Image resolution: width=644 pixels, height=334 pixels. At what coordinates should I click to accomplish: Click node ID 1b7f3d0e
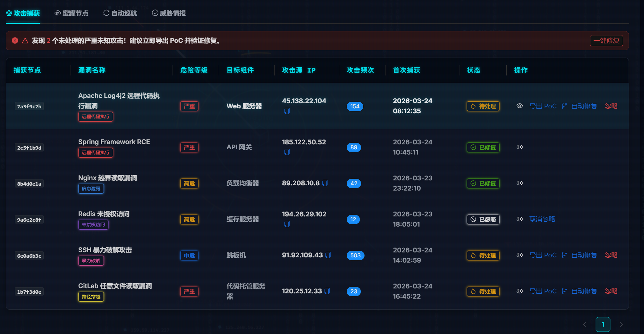pos(29,292)
